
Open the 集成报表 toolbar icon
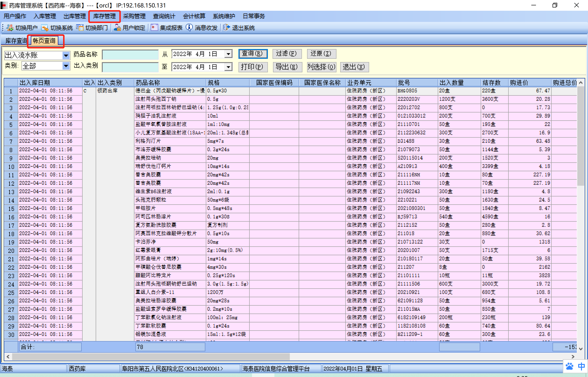click(x=154, y=28)
